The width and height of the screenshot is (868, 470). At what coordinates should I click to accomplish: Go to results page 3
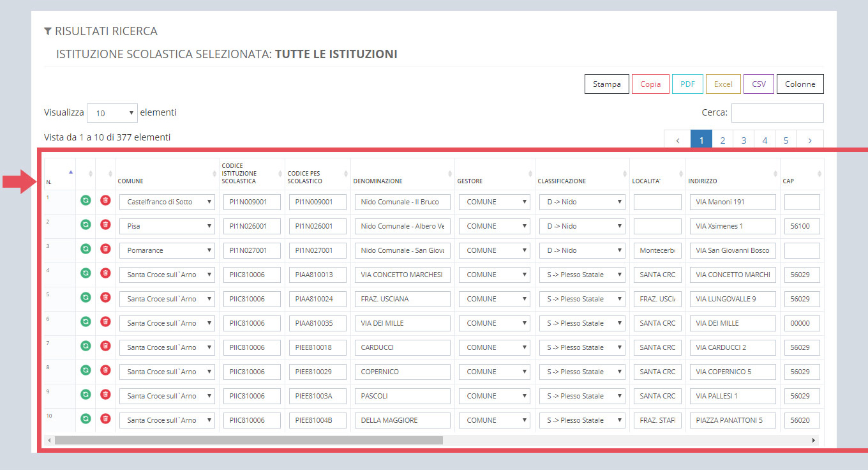point(744,140)
